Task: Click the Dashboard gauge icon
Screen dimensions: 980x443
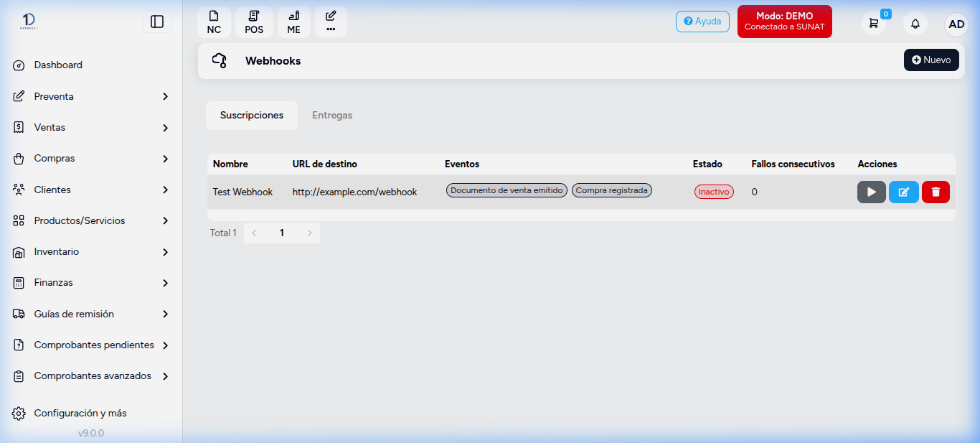Action: click(19, 66)
